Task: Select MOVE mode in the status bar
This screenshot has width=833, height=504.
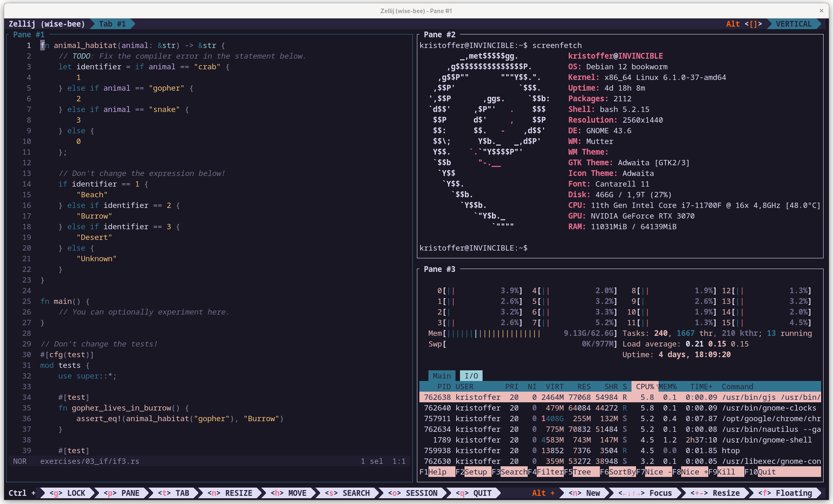Action: 288,493
